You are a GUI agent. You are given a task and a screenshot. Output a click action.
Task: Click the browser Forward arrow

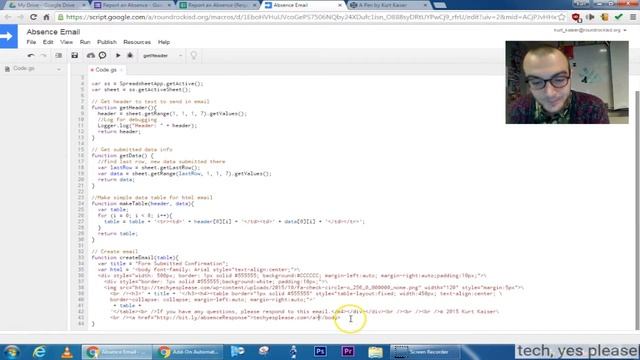click(x=20, y=17)
